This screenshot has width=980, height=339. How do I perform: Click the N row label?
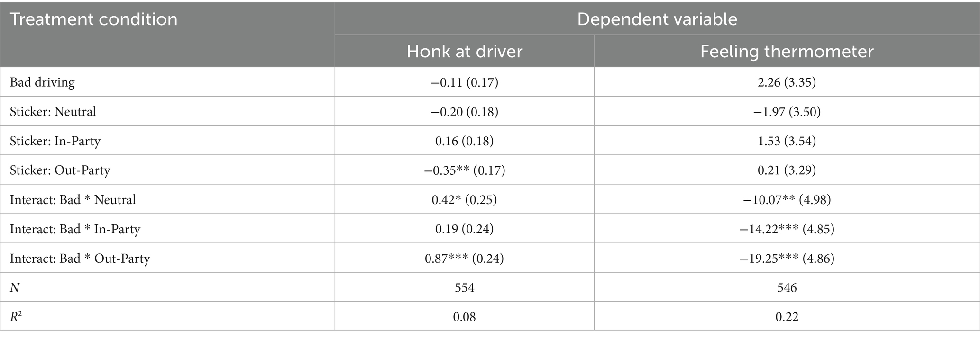click(15, 288)
